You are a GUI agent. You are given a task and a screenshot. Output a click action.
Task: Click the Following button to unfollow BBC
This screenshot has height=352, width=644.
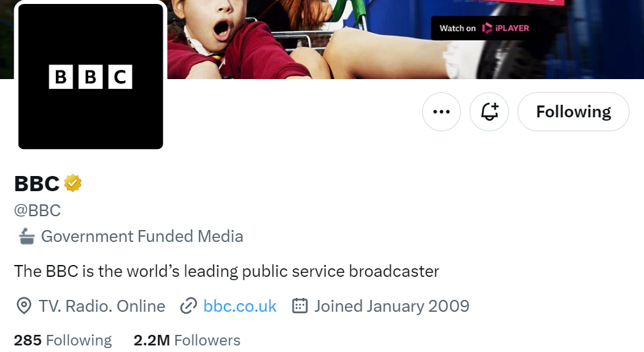pyautogui.click(x=573, y=112)
